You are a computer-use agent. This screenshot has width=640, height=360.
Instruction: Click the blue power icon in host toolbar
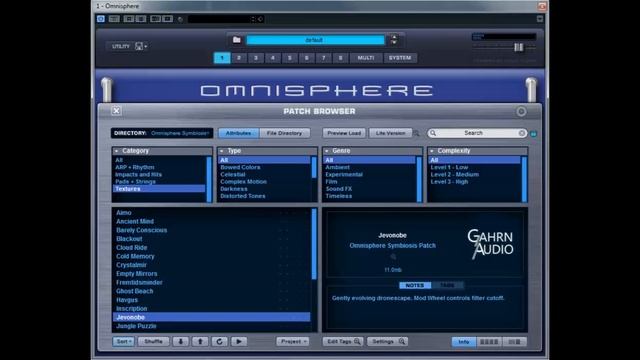coord(101,19)
